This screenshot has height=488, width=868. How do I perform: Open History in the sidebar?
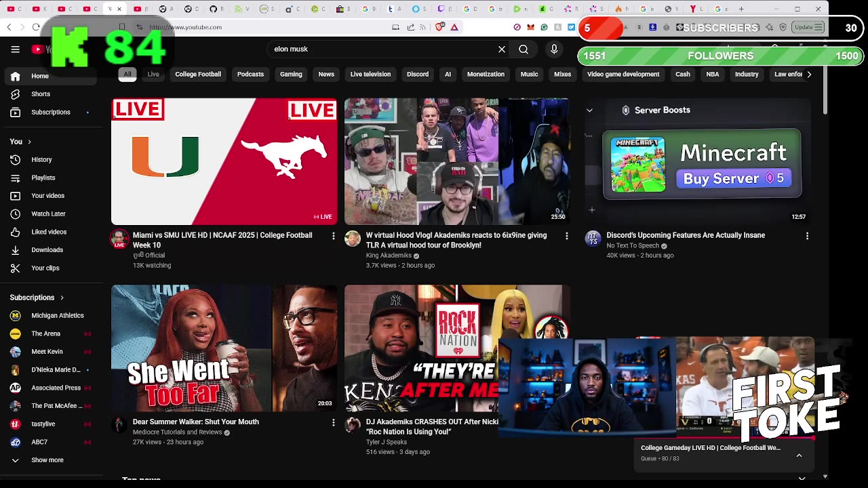52,159
